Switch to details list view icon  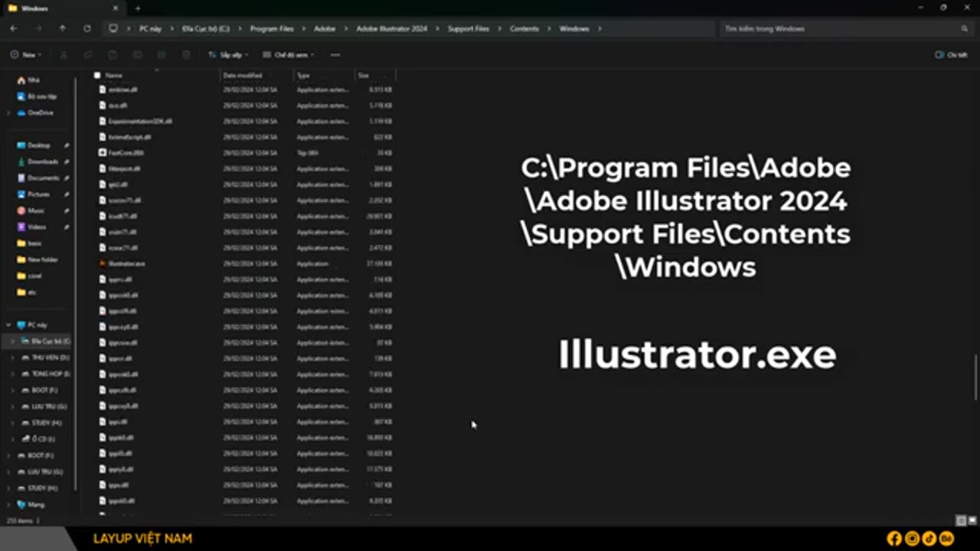(x=961, y=520)
